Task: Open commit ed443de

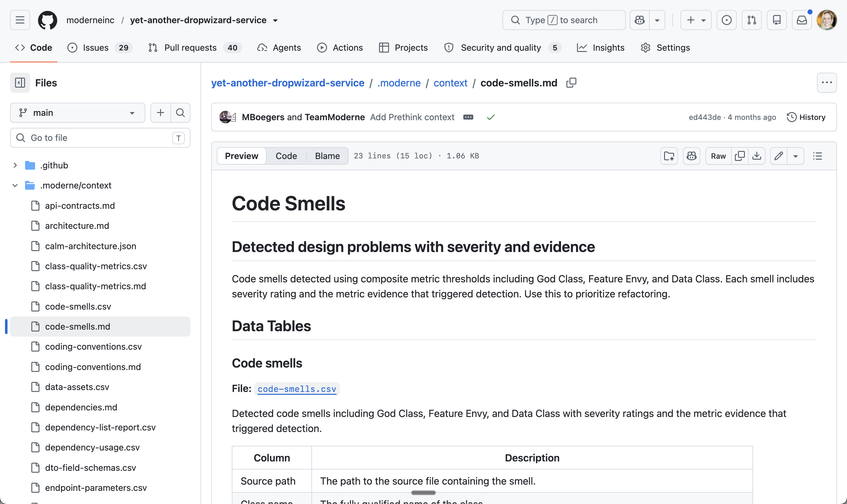Action: point(705,117)
